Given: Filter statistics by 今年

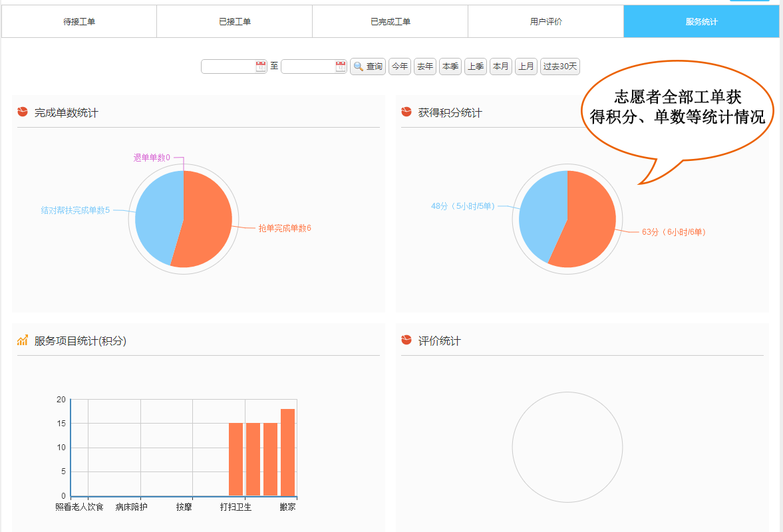Looking at the screenshot, I should [400, 66].
